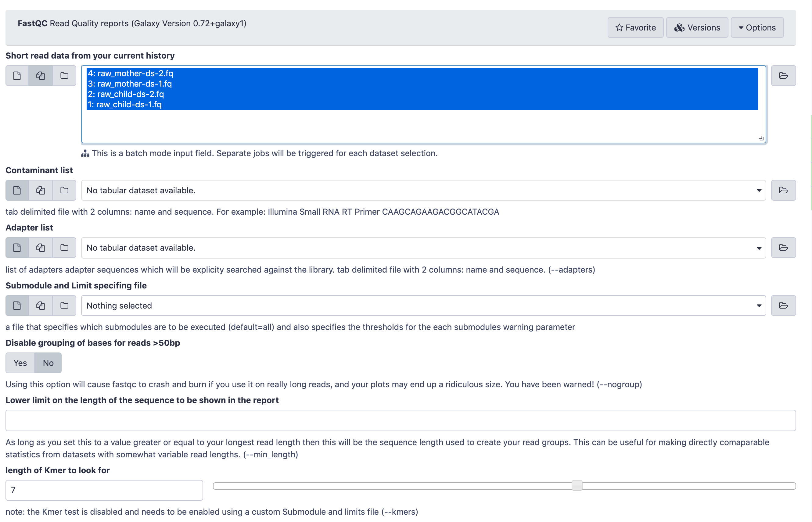Select single dataset mode for Short read data

(17, 76)
